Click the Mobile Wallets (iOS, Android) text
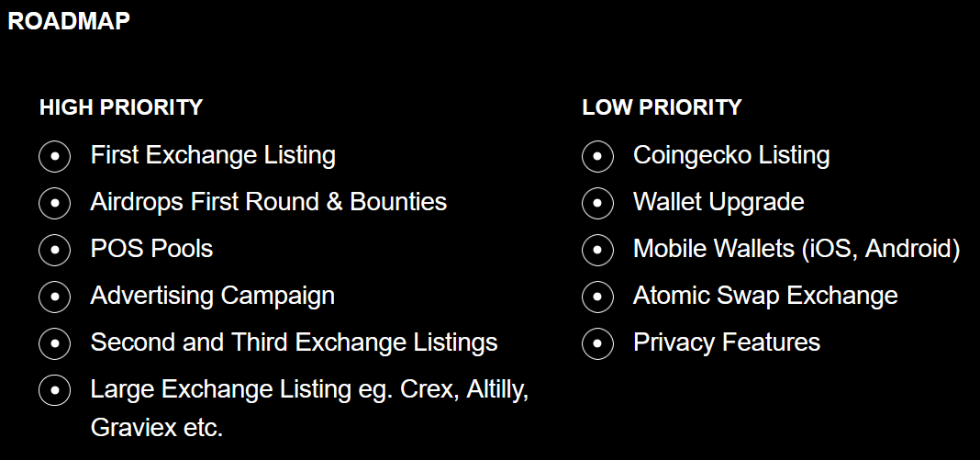 tap(796, 250)
